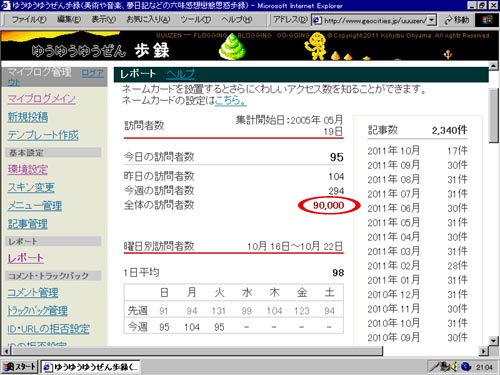Click the yellow anchor icon in banner
Screen dimensions: 500x375
[x=448, y=53]
